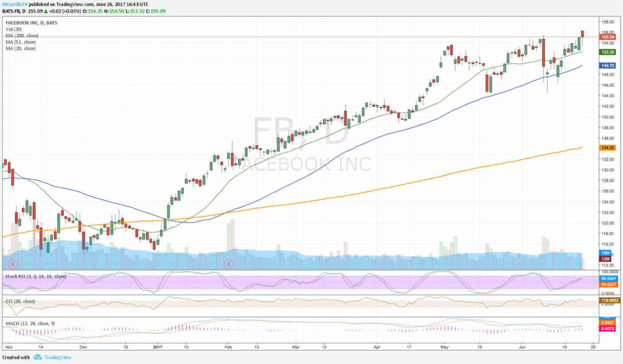Click the O:156.25 open value
Viewport: 623px width, 364px height.
coord(92,11)
